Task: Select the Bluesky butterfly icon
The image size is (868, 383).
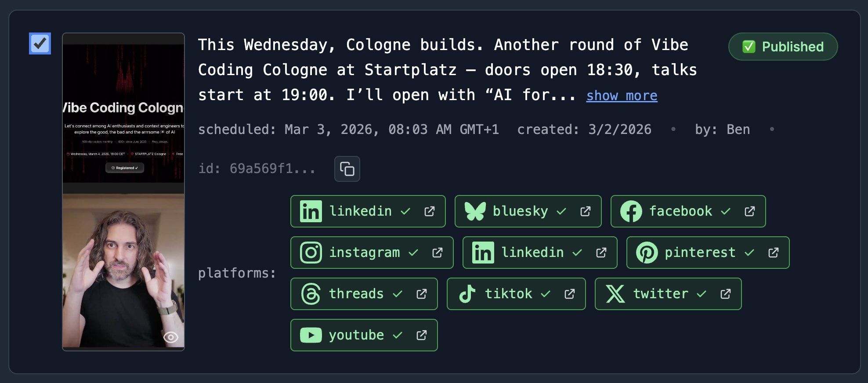Action: click(476, 211)
